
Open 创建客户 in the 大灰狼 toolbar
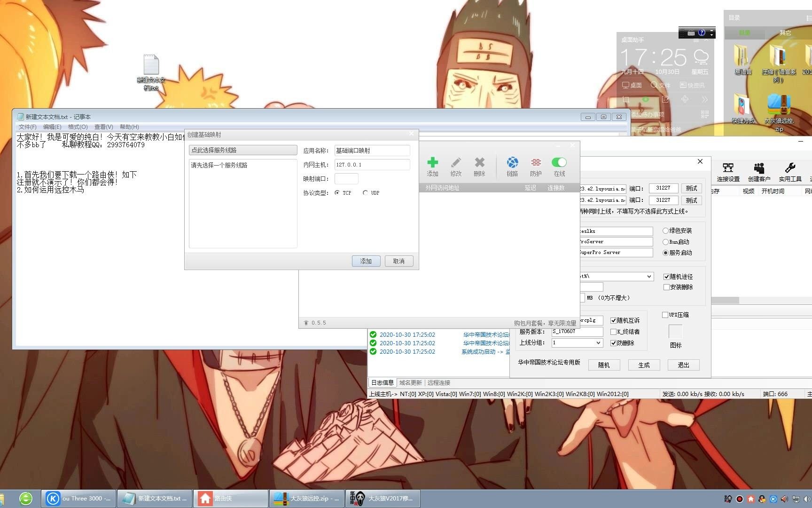click(759, 172)
